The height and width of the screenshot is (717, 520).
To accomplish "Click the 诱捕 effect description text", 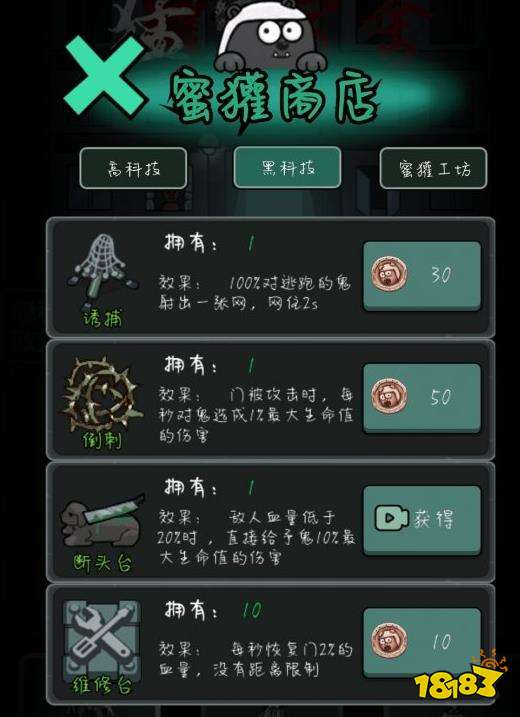I will (x=254, y=293).
